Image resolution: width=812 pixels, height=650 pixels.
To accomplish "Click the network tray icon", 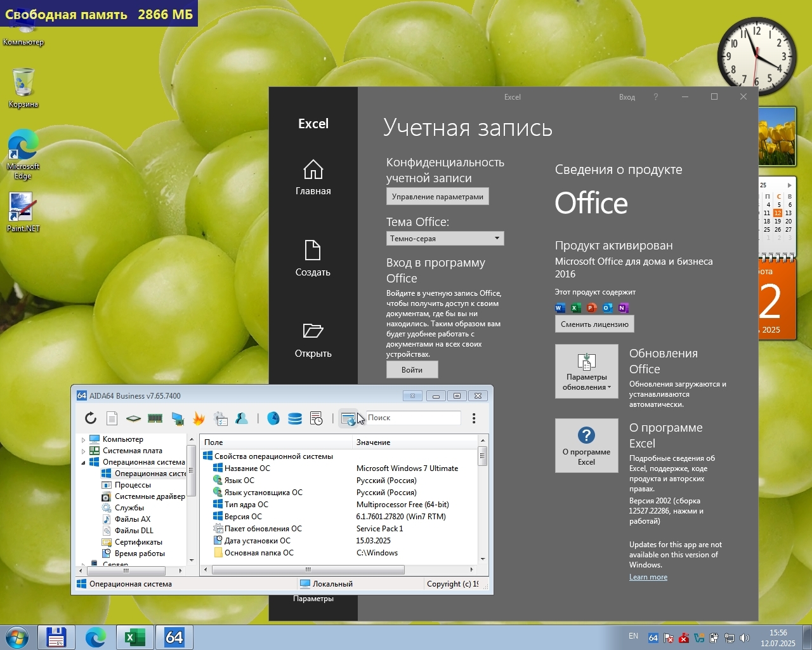I will pyautogui.click(x=730, y=638).
